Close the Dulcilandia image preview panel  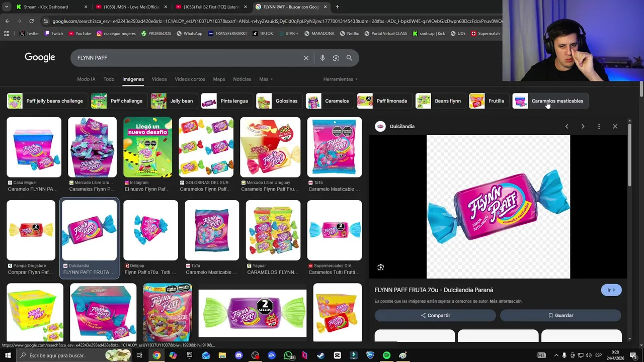pyautogui.click(x=615, y=126)
